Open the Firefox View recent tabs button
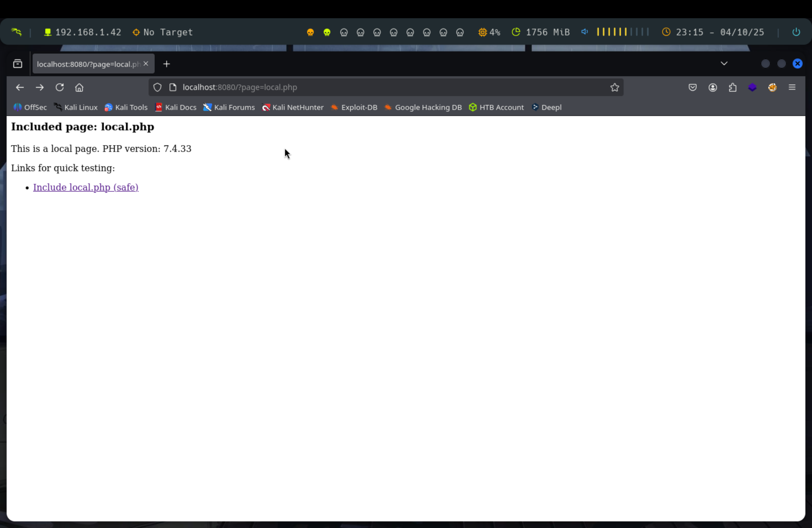This screenshot has height=528, width=812. pyautogui.click(x=18, y=64)
